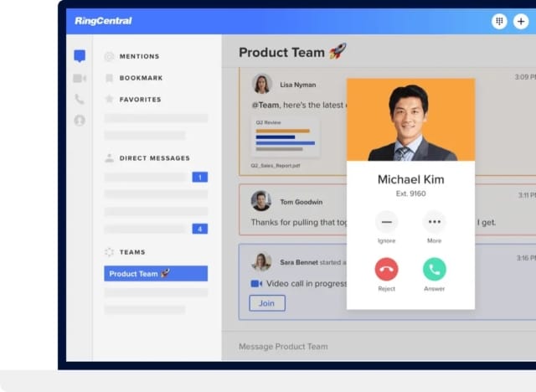Ignore the incoming call

point(386,222)
